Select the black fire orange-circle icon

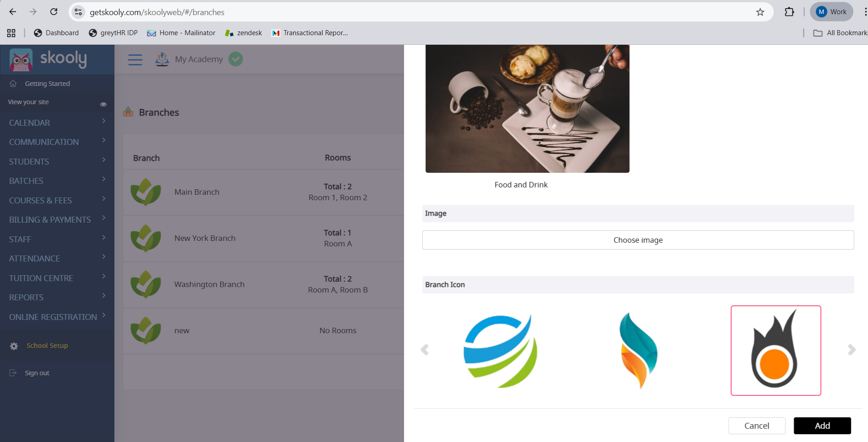(x=776, y=351)
